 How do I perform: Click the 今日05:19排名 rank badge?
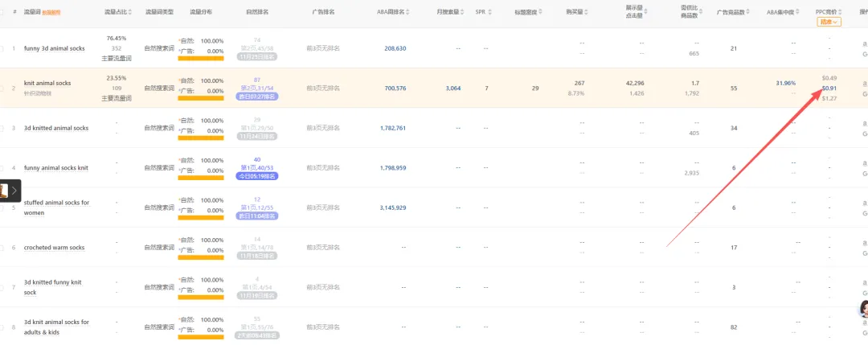coord(257,176)
